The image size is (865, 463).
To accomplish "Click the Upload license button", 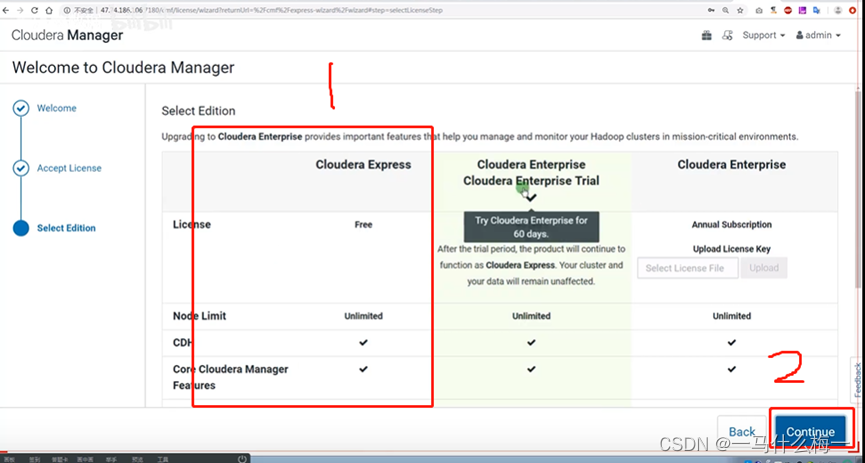I will [x=764, y=268].
